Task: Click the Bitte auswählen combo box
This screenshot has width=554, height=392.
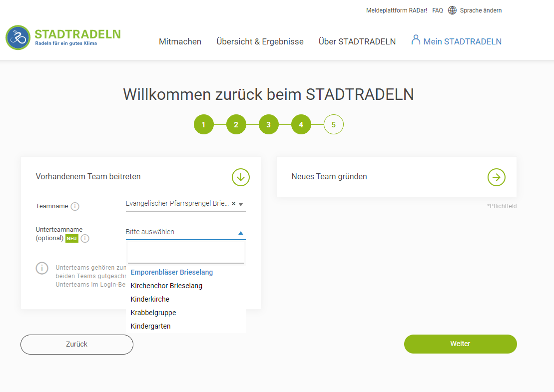Action: tap(185, 232)
